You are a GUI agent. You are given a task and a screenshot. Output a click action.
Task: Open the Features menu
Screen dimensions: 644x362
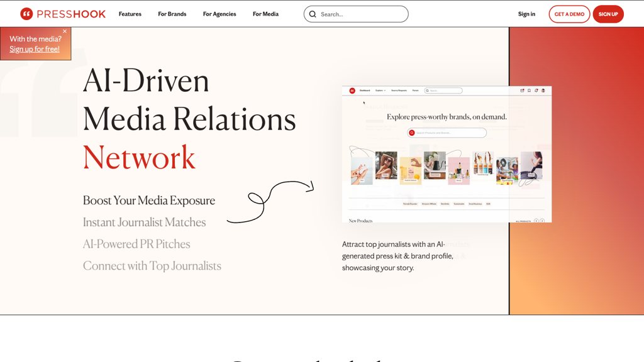(x=130, y=14)
